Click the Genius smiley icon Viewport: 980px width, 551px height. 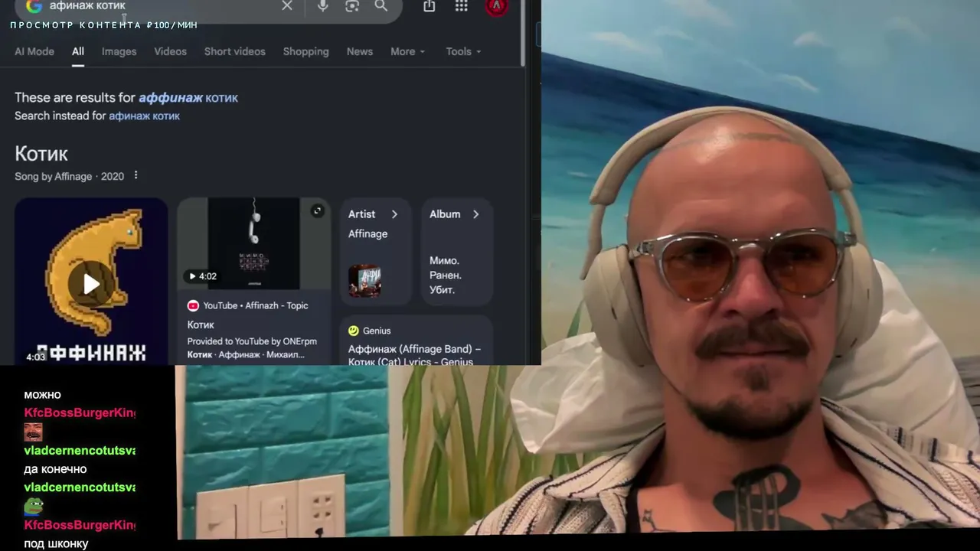[x=353, y=331]
